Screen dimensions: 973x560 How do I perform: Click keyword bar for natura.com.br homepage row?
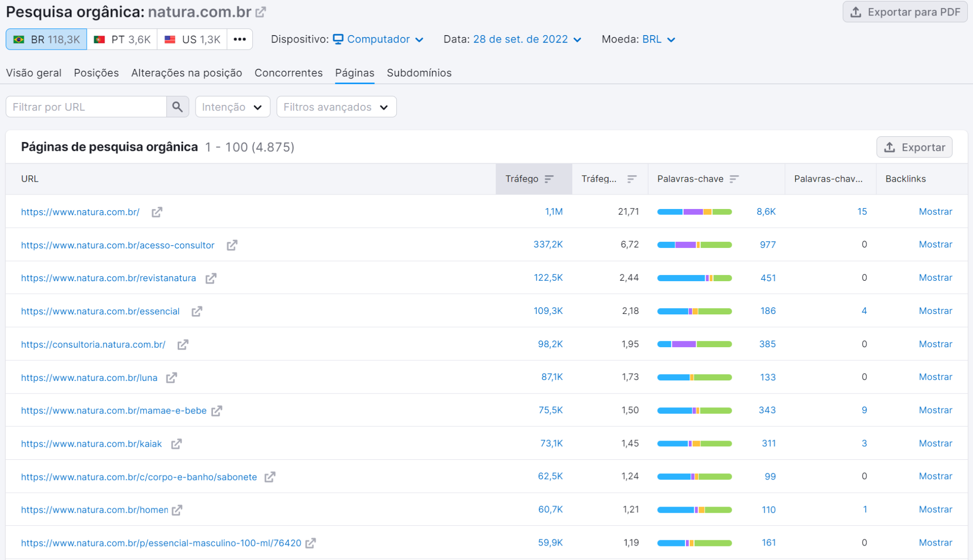695,212
